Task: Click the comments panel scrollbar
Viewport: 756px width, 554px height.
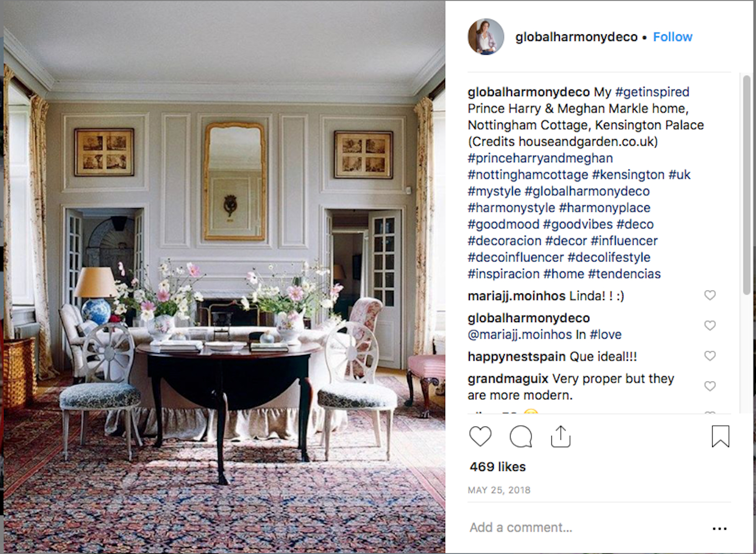Action: click(746, 185)
